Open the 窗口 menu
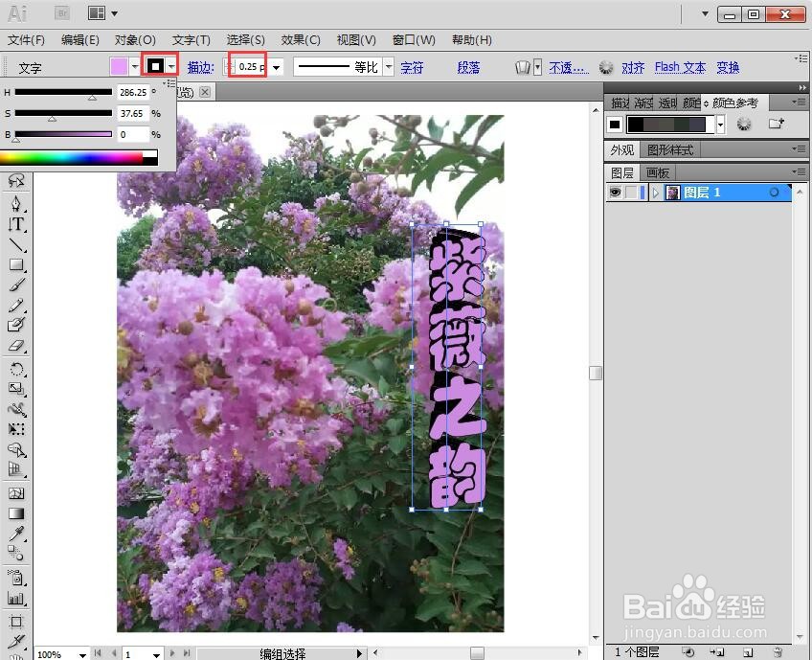The width and height of the screenshot is (812, 660). (x=413, y=39)
